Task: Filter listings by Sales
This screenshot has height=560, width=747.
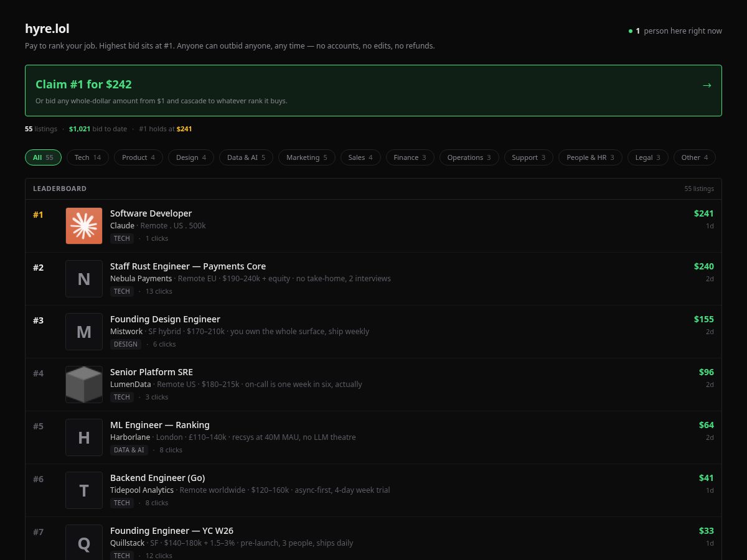Action: pos(360,157)
